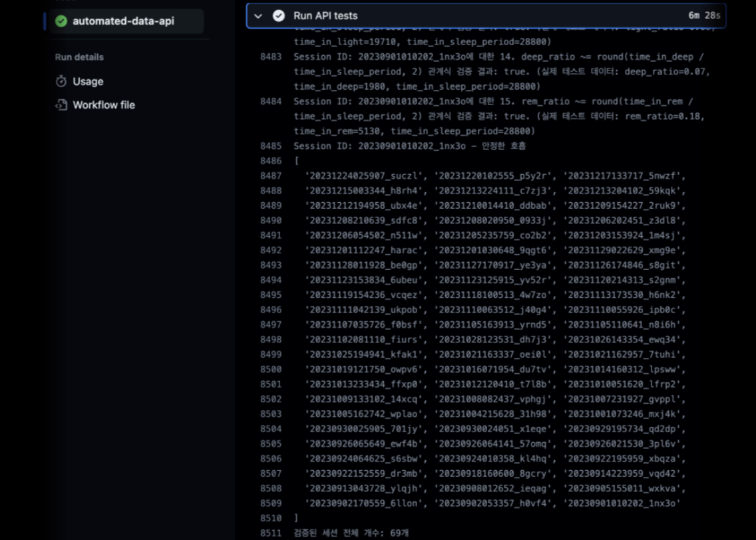Open the Workflow file link

click(x=104, y=105)
